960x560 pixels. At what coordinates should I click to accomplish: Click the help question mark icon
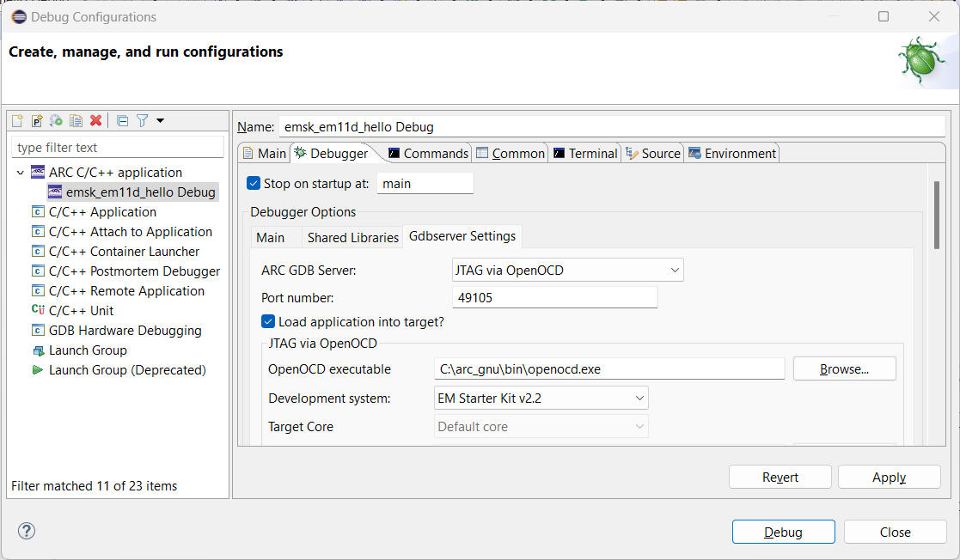pyautogui.click(x=27, y=531)
